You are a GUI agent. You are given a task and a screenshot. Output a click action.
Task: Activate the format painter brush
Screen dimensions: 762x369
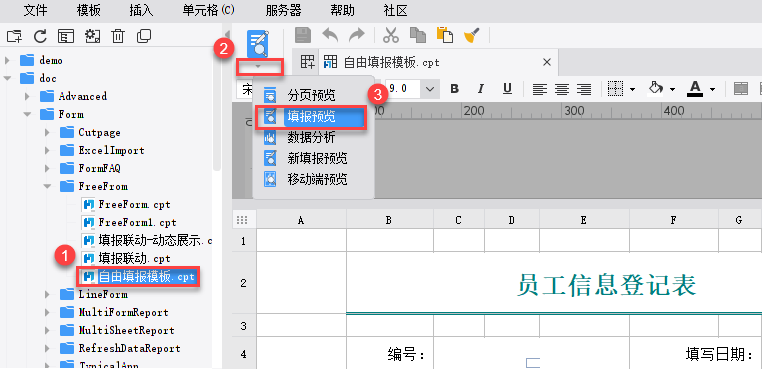click(x=471, y=35)
